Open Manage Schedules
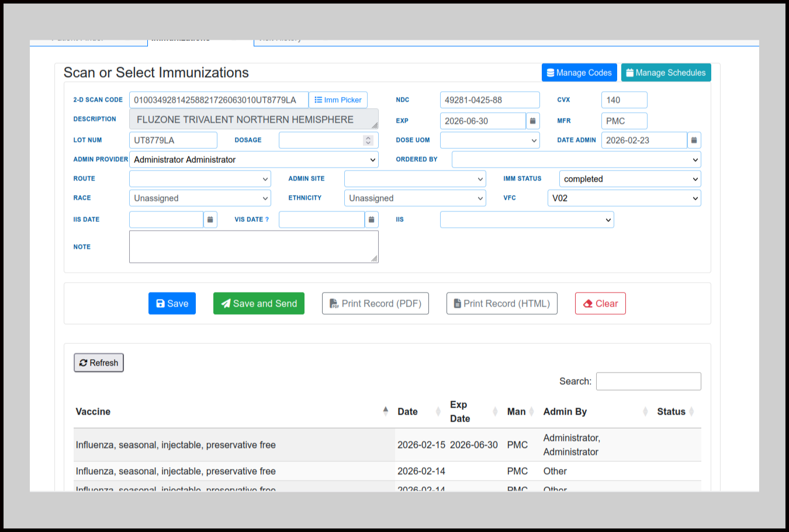The height and width of the screenshot is (532, 789). coord(666,72)
